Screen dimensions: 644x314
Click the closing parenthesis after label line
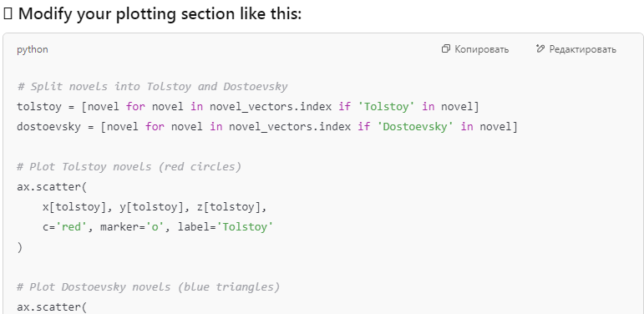point(20,247)
